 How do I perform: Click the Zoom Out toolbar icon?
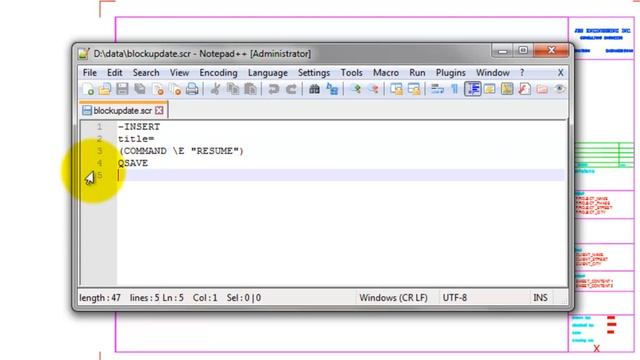[373, 89]
